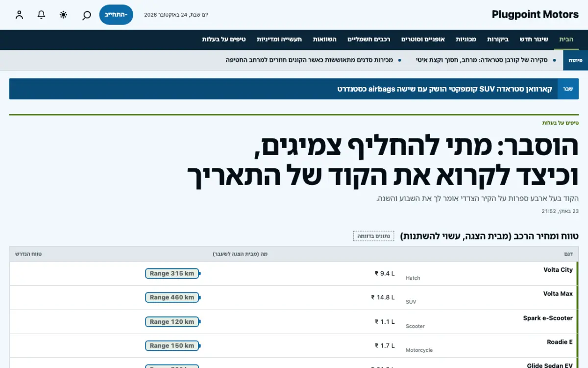Open ticker story about מכירות סדנים
The height and width of the screenshot is (368, 588).
(x=310, y=60)
